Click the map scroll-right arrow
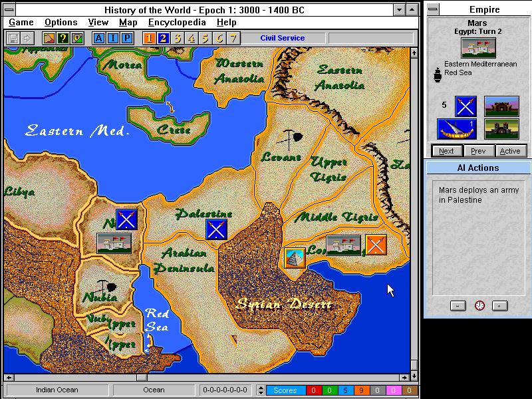Viewport: 532px width, 399px height. (404, 377)
